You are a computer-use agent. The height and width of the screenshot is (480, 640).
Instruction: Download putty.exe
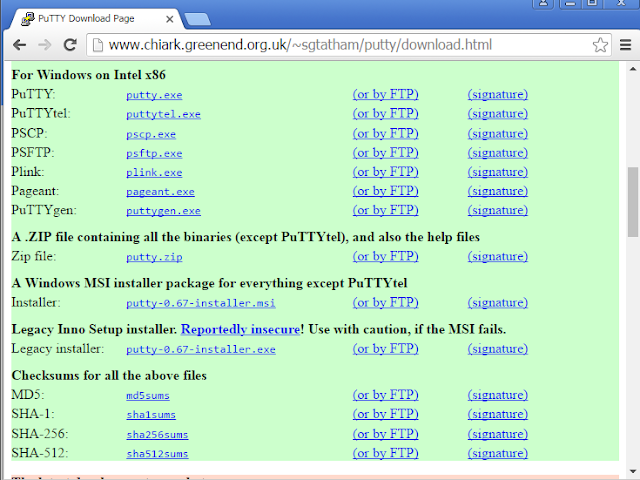click(154, 95)
